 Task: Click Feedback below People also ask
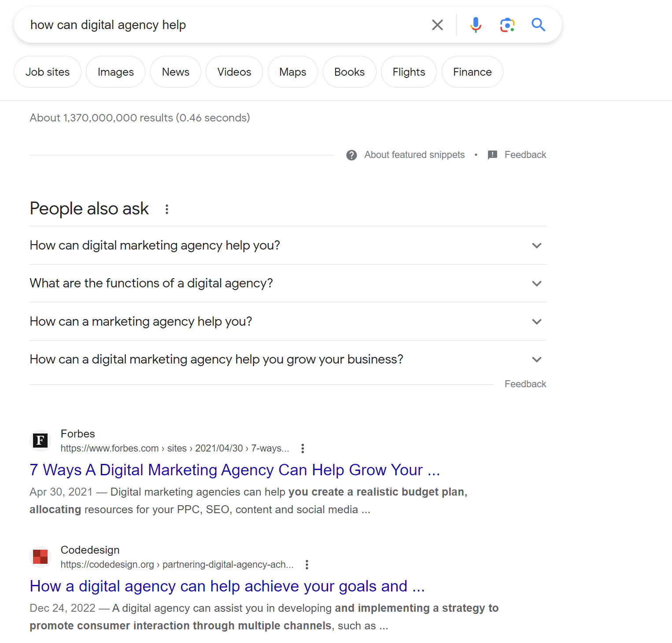point(525,384)
